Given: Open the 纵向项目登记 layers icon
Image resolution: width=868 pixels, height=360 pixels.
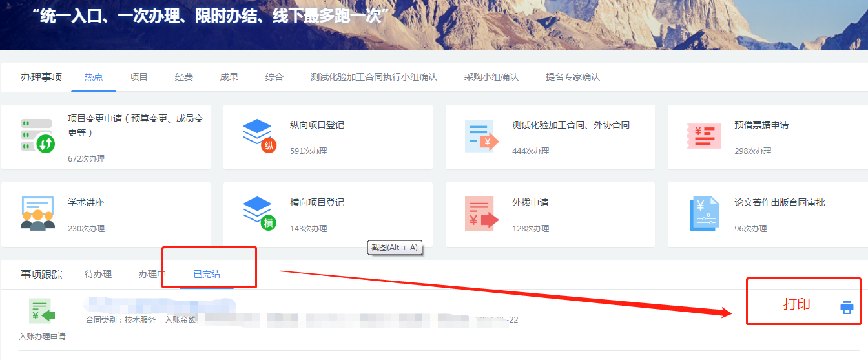Looking at the screenshot, I should pos(258,135).
